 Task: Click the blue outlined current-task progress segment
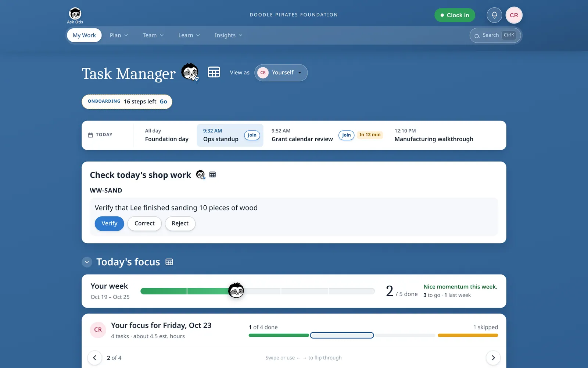pos(342,335)
